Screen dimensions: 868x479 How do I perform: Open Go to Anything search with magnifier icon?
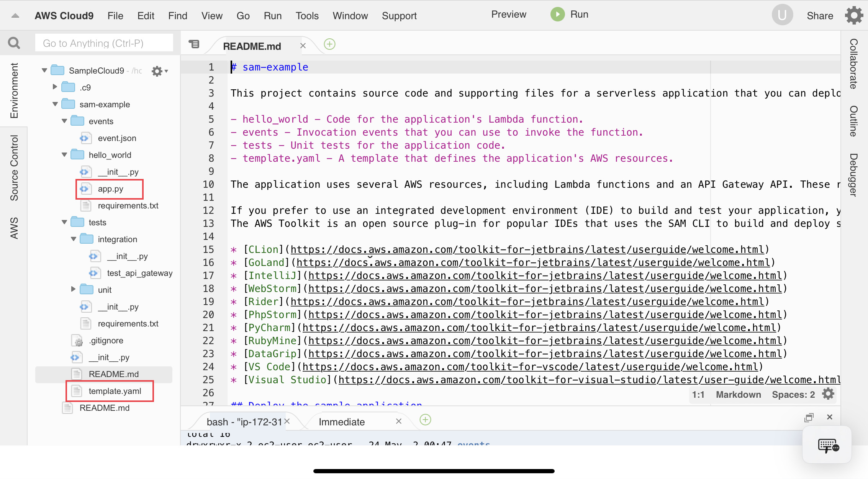point(14,43)
